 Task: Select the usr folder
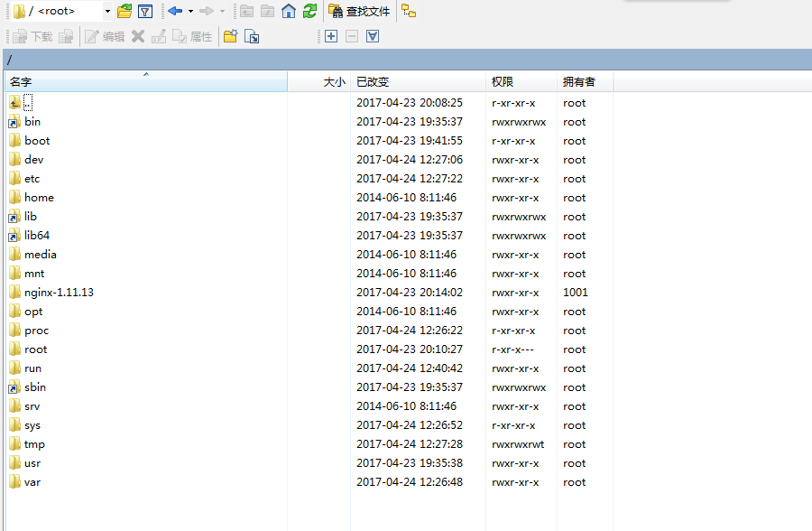pyautogui.click(x=32, y=463)
